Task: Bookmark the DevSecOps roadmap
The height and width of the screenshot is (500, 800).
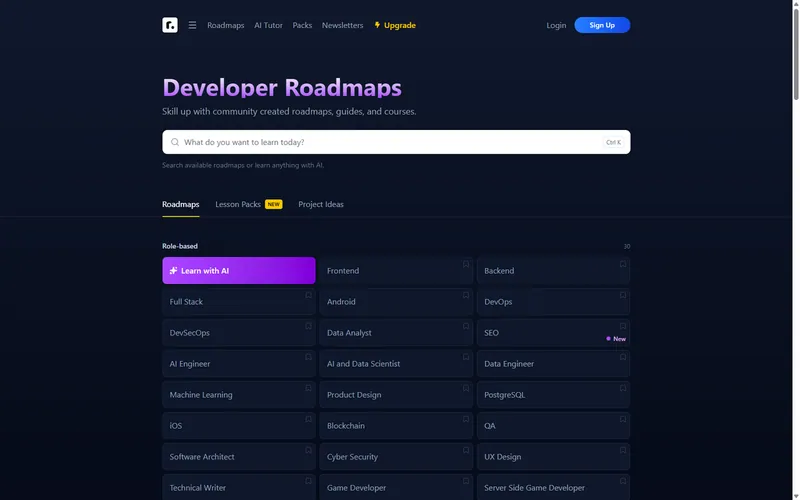Action: click(309, 326)
